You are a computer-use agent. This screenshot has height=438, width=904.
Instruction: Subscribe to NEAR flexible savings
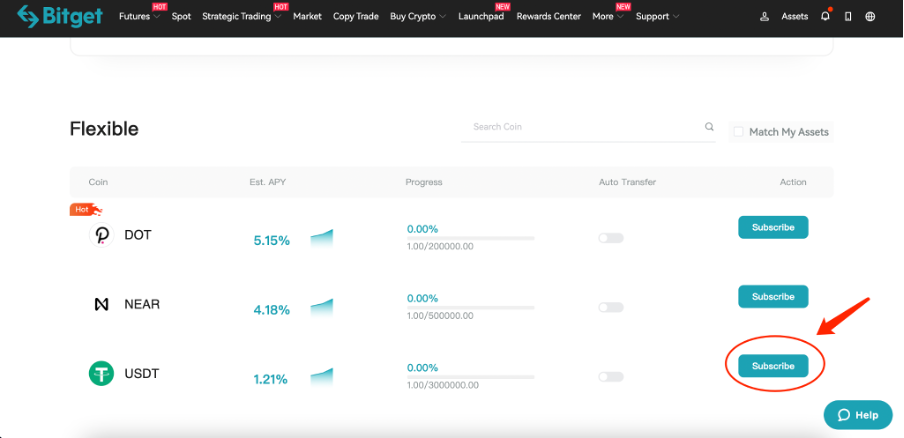pyautogui.click(x=773, y=296)
